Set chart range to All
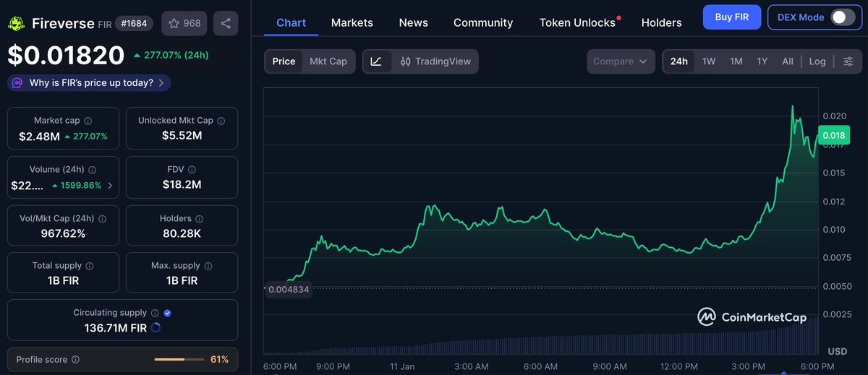Screen dimensions: 868x375 click(x=788, y=61)
